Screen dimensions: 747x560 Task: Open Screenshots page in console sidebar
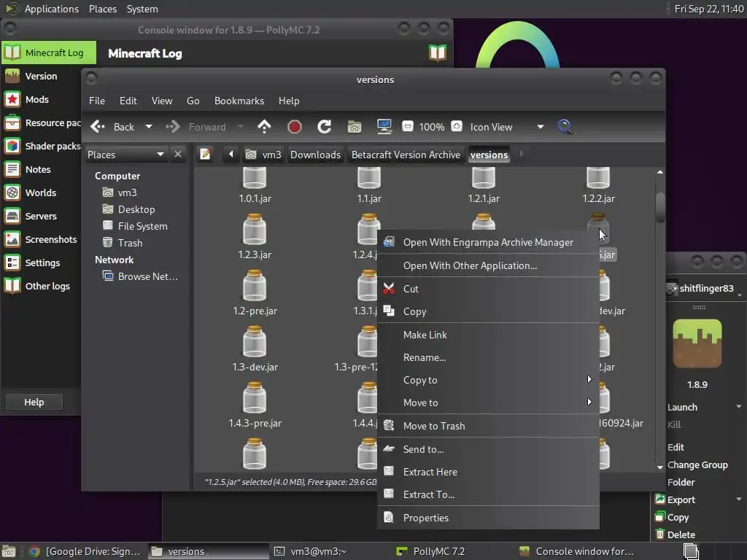point(42,239)
